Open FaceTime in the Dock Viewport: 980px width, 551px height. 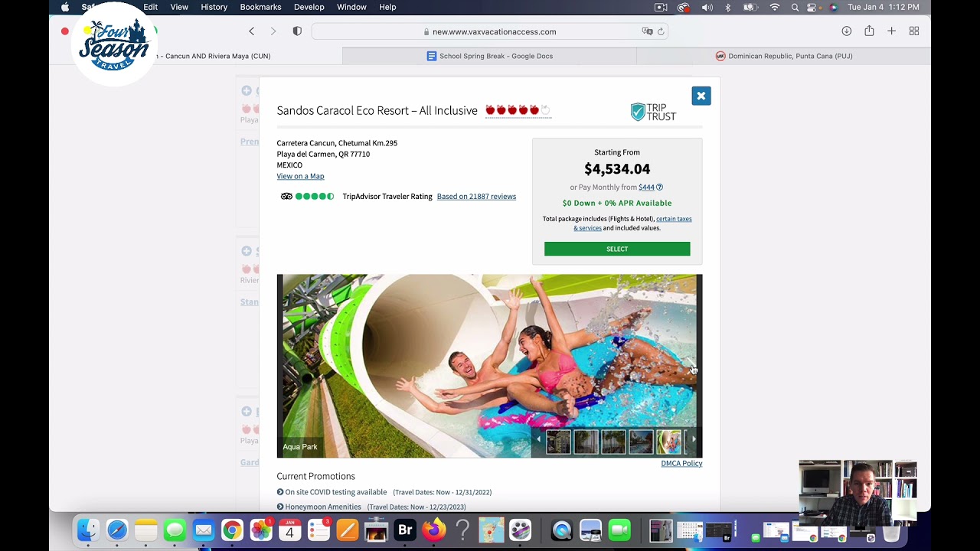click(619, 530)
